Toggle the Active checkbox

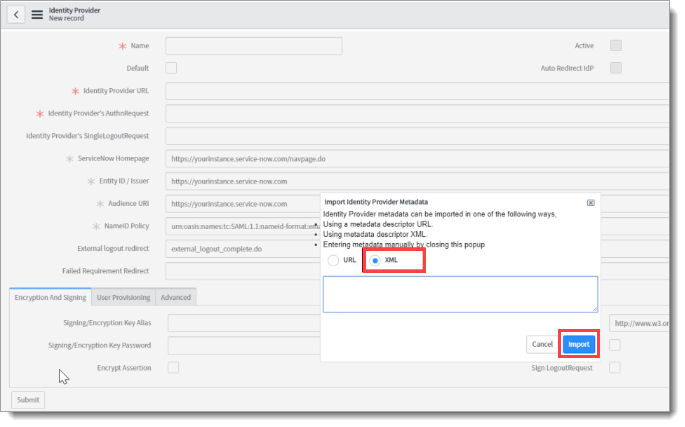(616, 45)
